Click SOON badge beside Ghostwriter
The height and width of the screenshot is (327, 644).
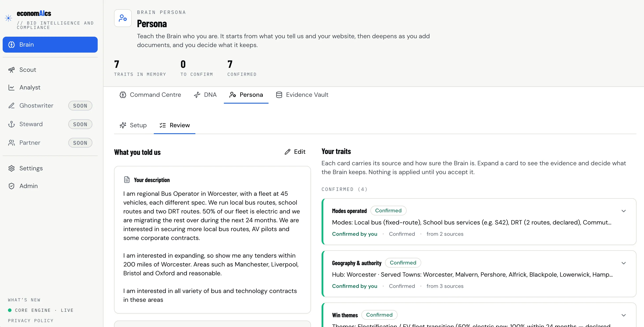pyautogui.click(x=80, y=106)
